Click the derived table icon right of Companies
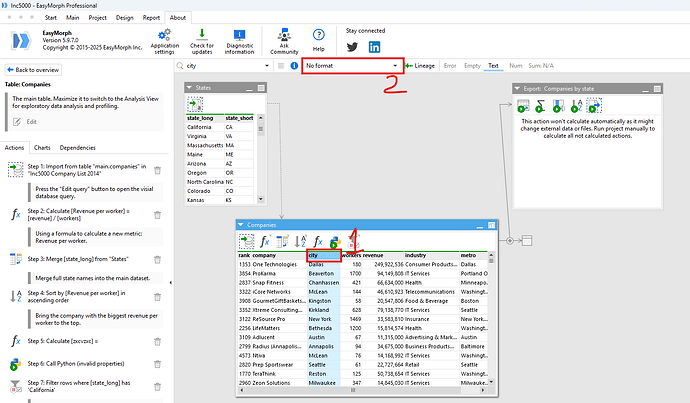 pos(527,241)
